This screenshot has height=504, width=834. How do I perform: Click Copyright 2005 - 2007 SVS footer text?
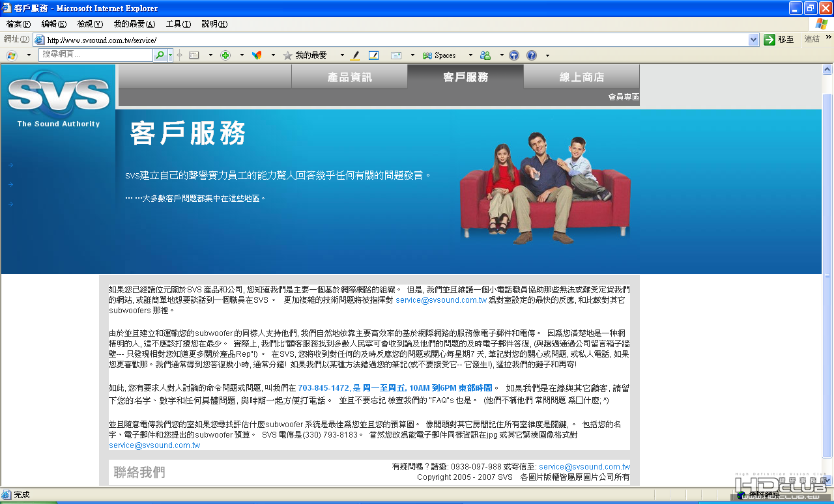coord(465,477)
